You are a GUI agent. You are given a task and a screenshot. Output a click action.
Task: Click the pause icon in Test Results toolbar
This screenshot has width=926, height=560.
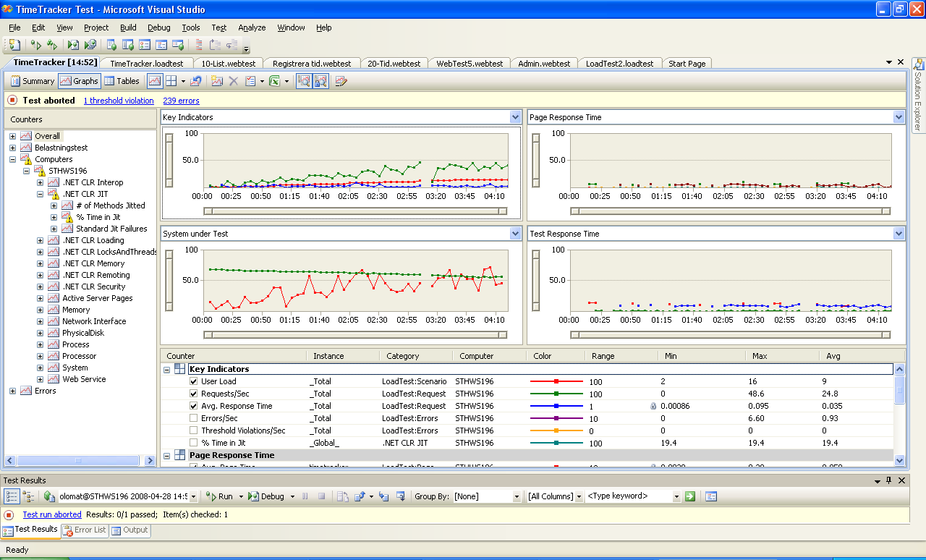coord(305,496)
